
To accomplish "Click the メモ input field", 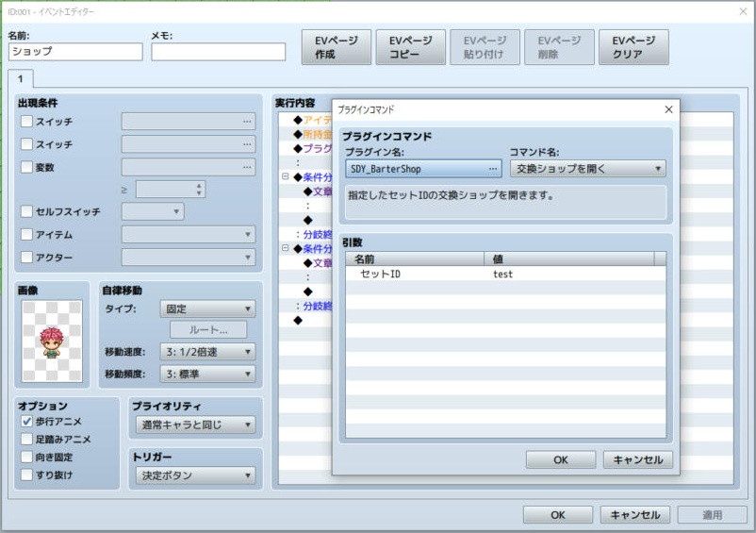I will pos(218,52).
